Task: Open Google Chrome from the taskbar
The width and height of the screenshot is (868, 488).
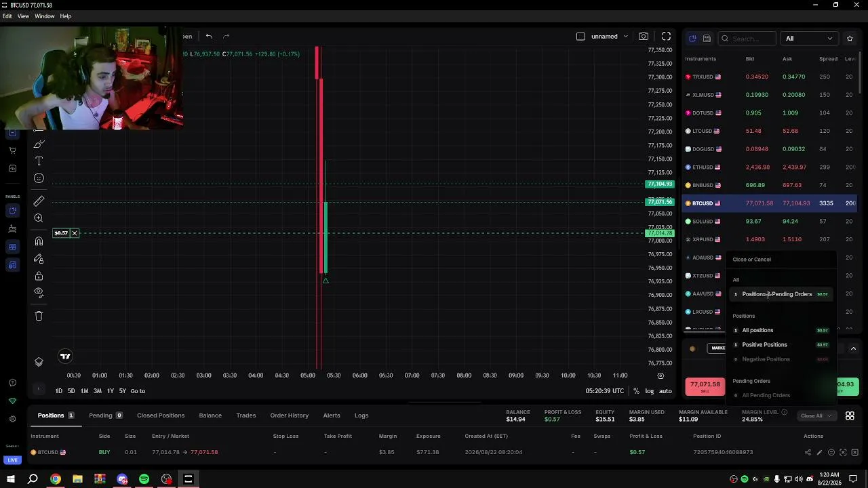Action: click(x=56, y=479)
